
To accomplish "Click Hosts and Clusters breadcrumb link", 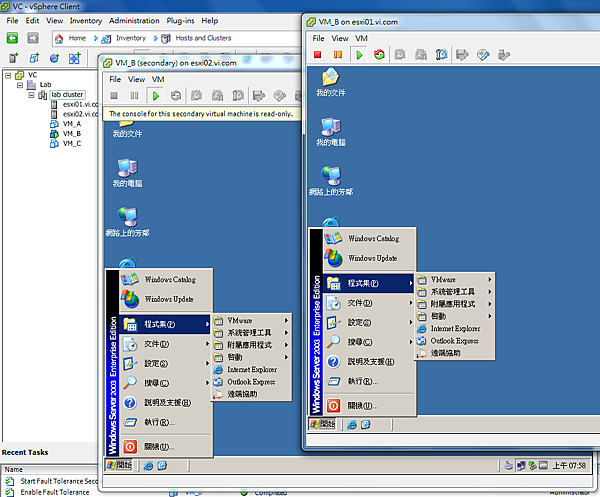I will coord(203,38).
